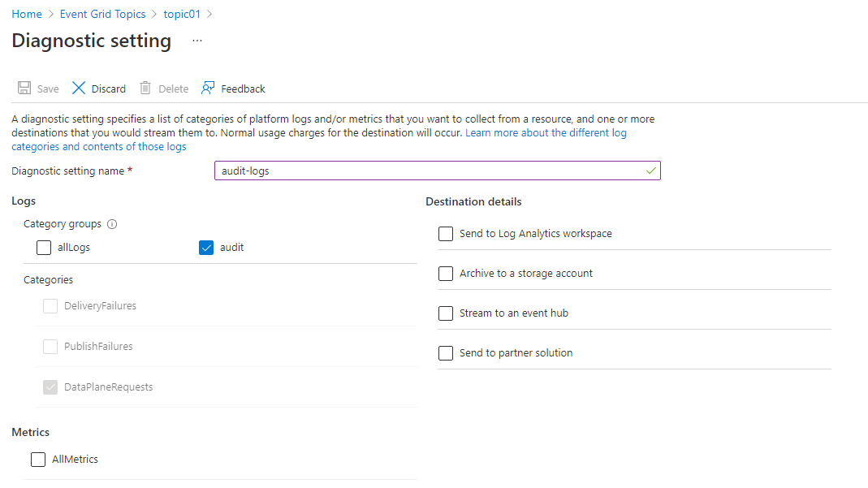Click the Discard X icon
The image size is (868, 488).
click(79, 89)
